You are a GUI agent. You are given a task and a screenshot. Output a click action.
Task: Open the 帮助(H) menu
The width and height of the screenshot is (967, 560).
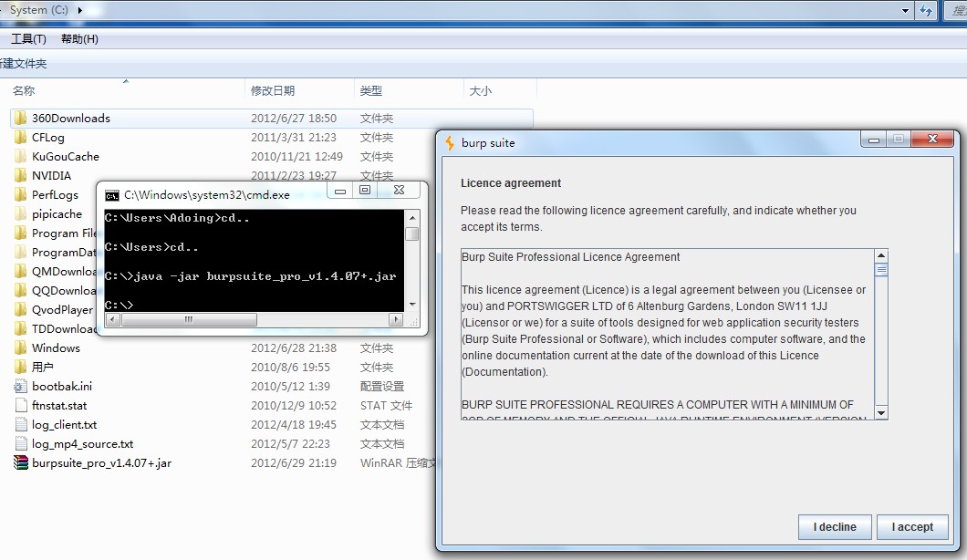(79, 38)
